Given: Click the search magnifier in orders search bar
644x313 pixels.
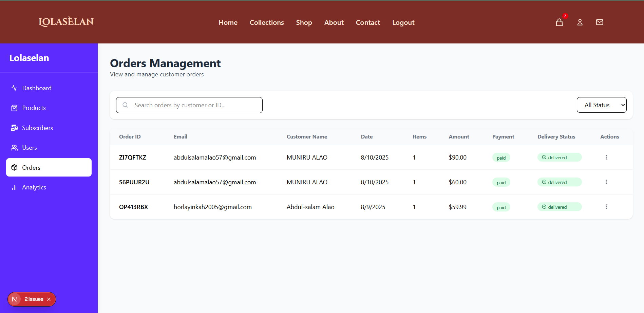Looking at the screenshot, I should [x=125, y=105].
